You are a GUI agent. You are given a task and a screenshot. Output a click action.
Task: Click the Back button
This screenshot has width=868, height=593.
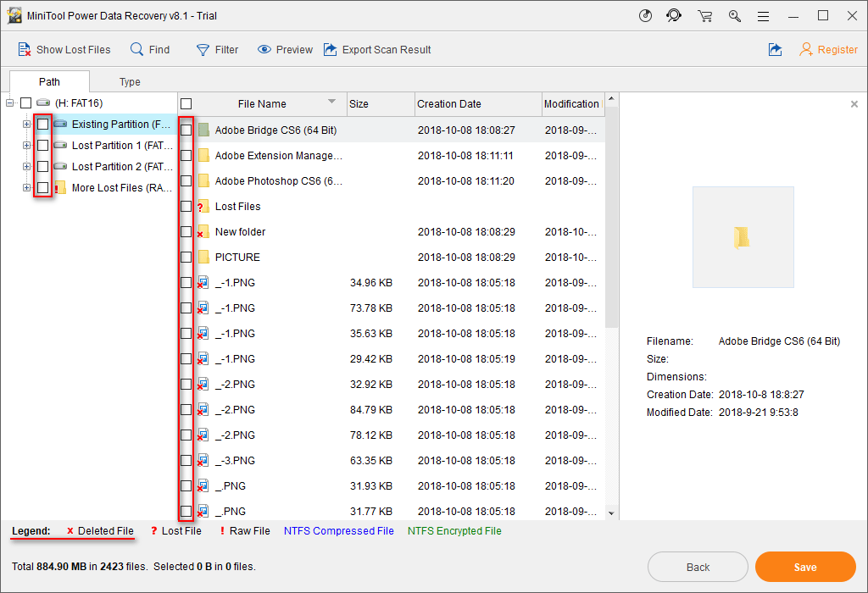pyautogui.click(x=698, y=567)
